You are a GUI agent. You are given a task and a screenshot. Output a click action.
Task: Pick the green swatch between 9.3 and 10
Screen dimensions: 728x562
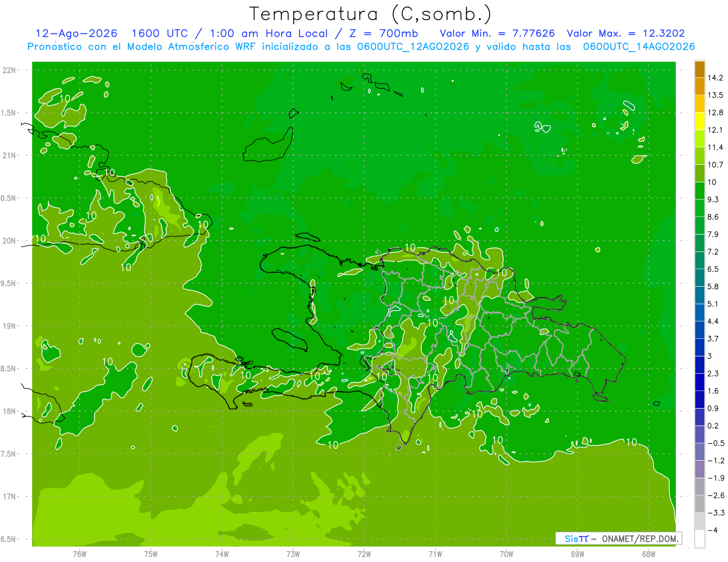[x=699, y=190]
